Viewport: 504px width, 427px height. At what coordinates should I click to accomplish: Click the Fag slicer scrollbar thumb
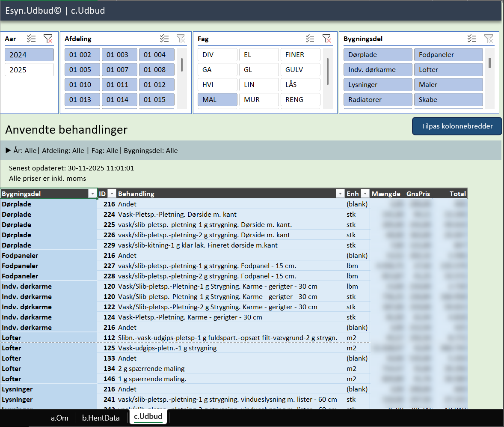pos(328,71)
